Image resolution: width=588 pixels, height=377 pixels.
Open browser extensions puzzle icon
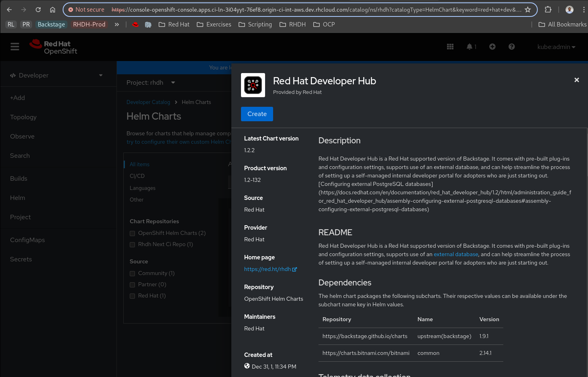pyautogui.click(x=548, y=10)
